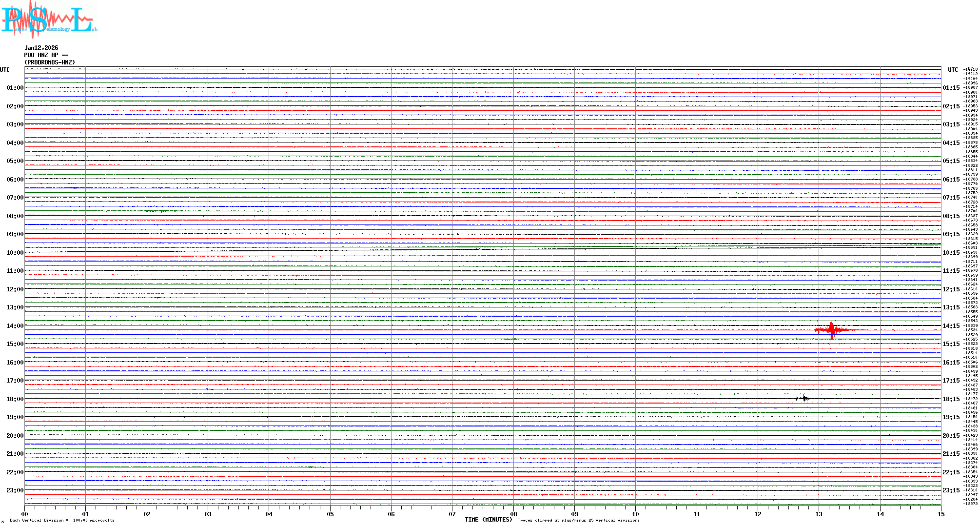Click the Traces clipped footnote text
This screenshot has width=980, height=527.
(578, 520)
